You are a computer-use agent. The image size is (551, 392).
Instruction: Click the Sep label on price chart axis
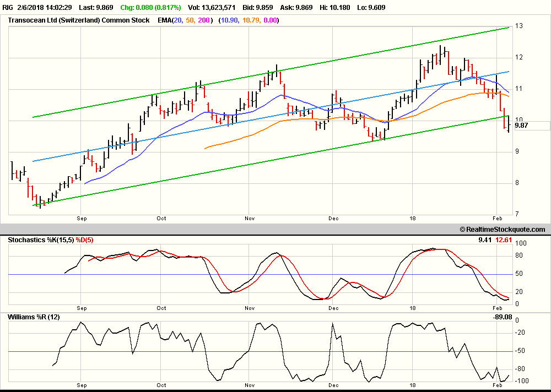[82, 219]
